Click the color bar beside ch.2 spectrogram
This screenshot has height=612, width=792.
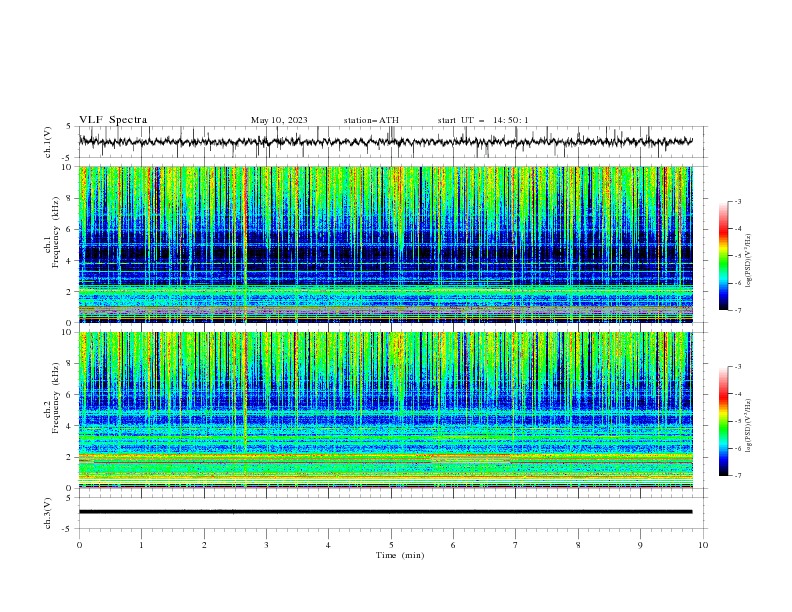723,421
